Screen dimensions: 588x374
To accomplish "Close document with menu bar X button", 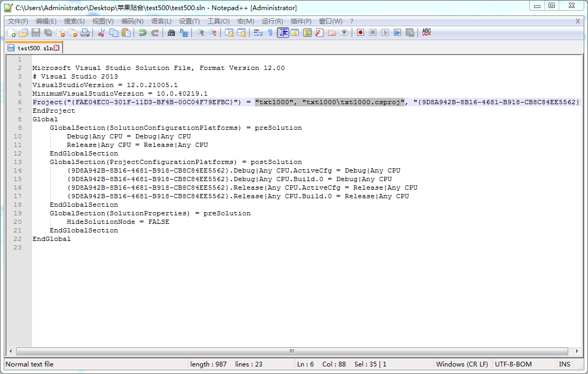I will [577, 21].
